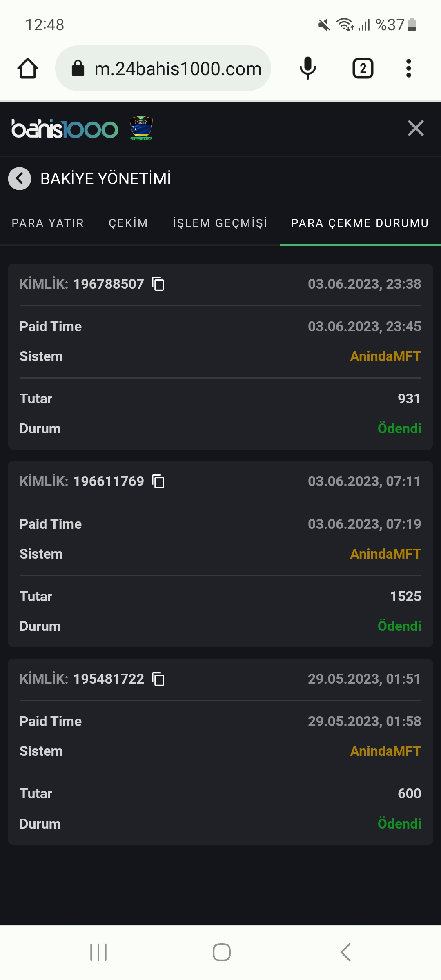Tap the browser home icon
Image resolution: width=441 pixels, height=980 pixels.
28,68
